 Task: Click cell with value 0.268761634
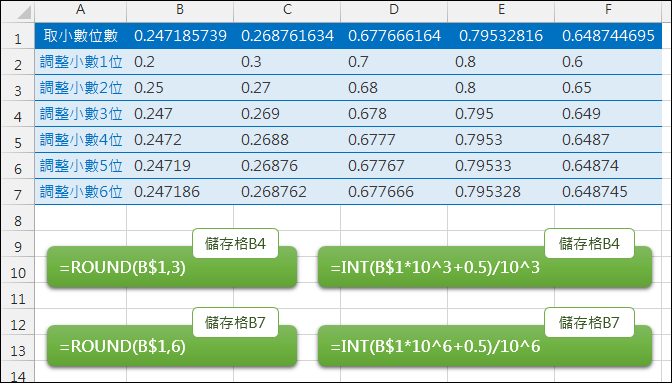click(x=287, y=36)
